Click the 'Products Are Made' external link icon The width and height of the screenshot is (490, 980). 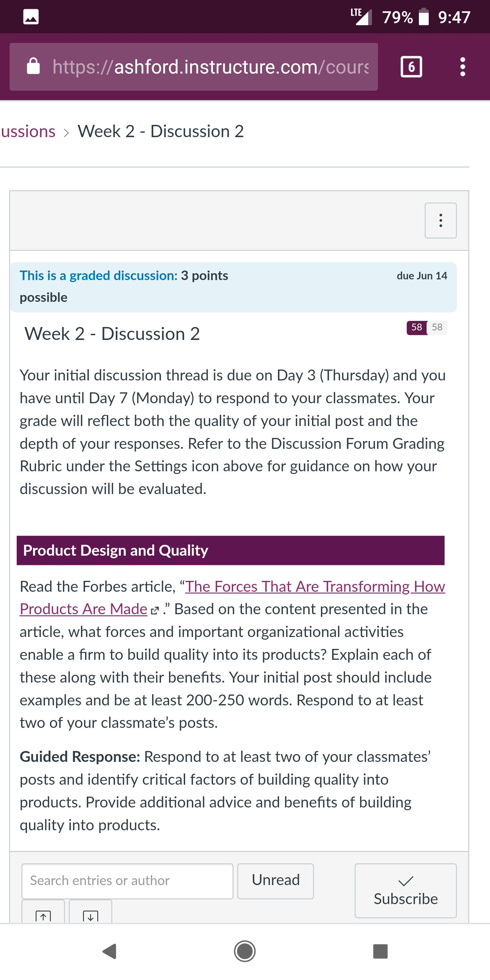(154, 610)
